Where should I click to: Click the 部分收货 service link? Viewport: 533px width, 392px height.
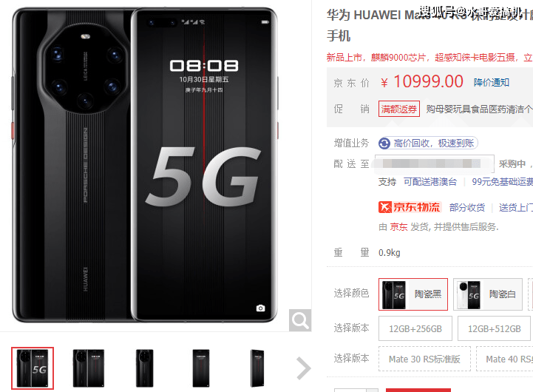(x=467, y=207)
